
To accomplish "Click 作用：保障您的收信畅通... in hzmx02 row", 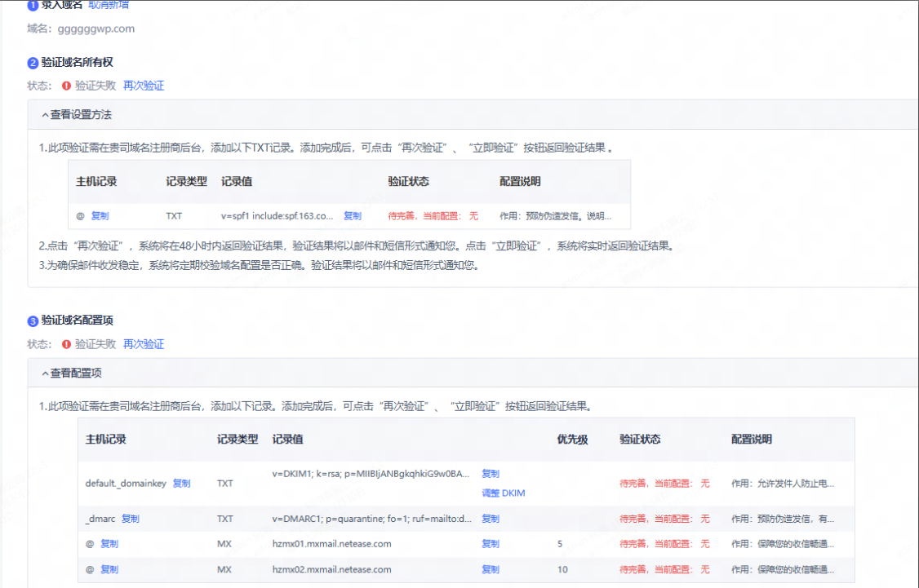I will tap(783, 569).
